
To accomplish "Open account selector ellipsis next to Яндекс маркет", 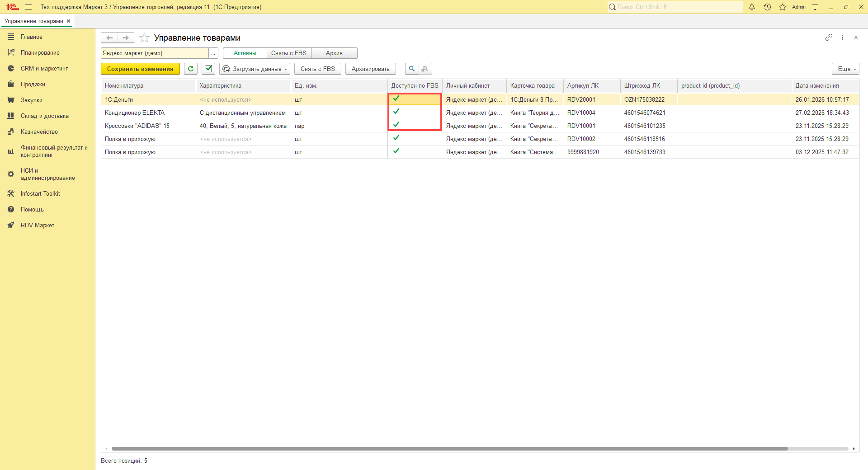I will pos(213,53).
